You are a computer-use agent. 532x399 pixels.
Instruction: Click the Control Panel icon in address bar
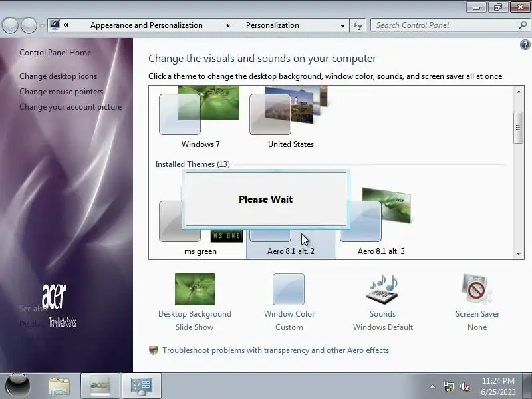(55, 25)
